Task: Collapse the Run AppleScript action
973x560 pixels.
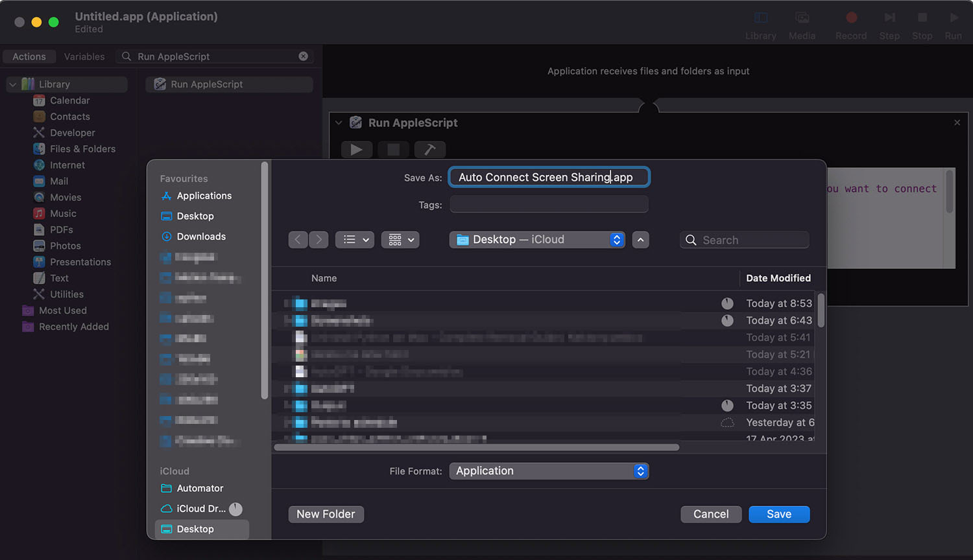Action: [x=338, y=122]
